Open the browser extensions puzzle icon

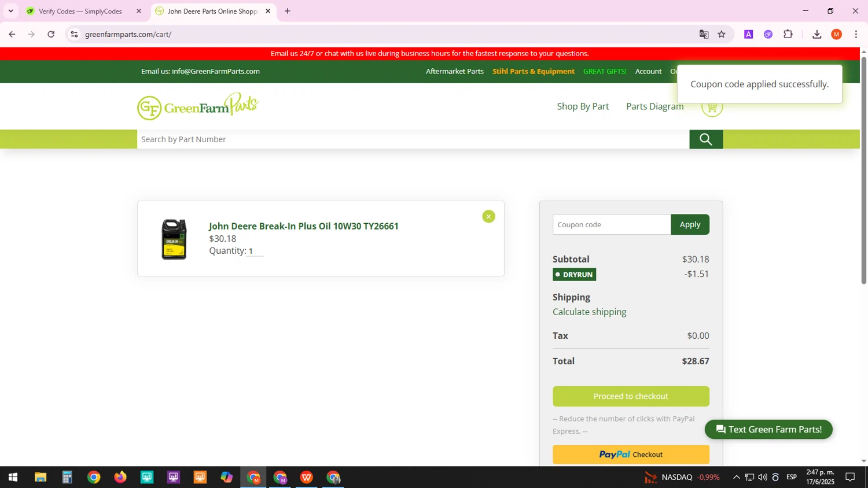(788, 34)
